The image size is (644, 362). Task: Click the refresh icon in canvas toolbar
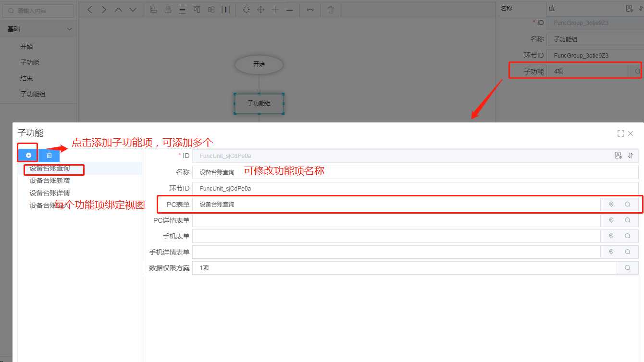[246, 10]
